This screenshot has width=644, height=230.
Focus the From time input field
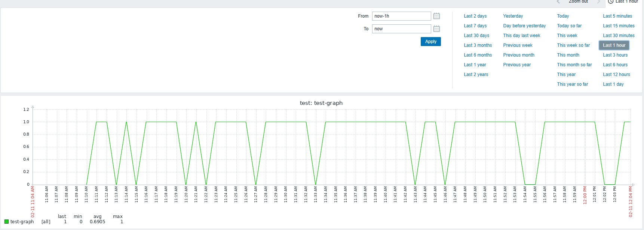click(x=401, y=16)
